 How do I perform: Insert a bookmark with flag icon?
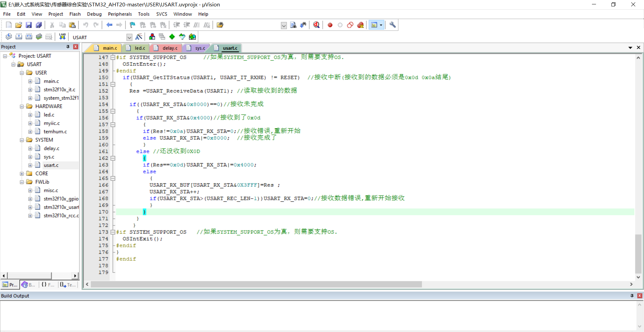pyautogui.click(x=132, y=25)
